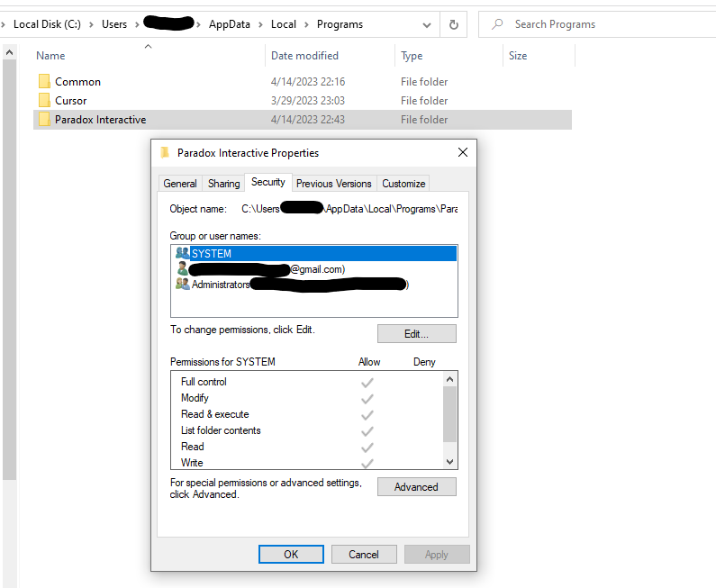Click the Read Allow checkmark
The height and width of the screenshot is (588, 716).
click(367, 448)
